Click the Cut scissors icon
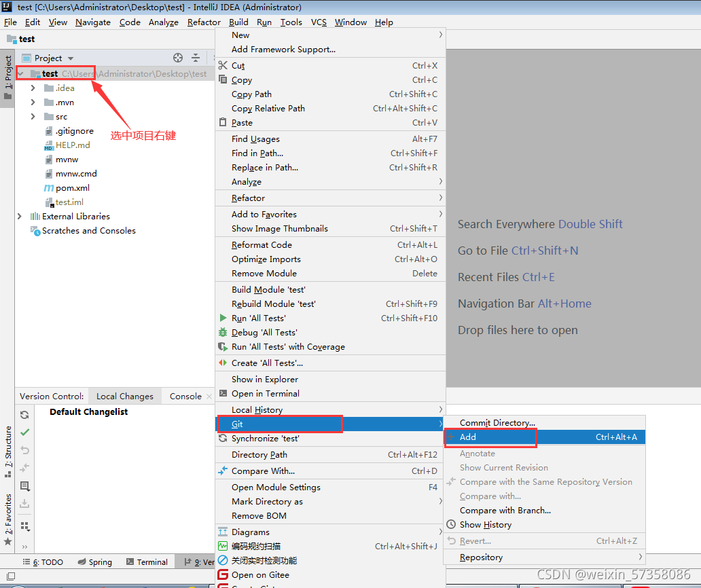The width and height of the screenshot is (701, 588). click(x=223, y=65)
